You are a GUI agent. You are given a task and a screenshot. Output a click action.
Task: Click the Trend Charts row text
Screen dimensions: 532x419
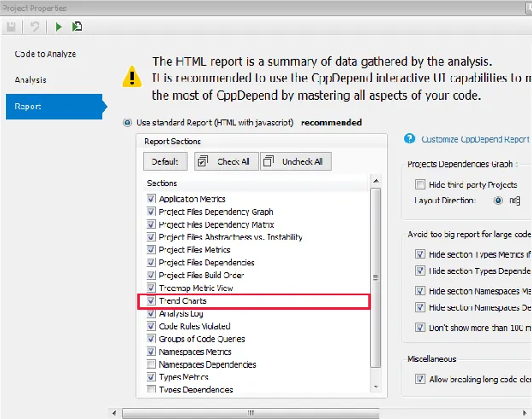[182, 301]
